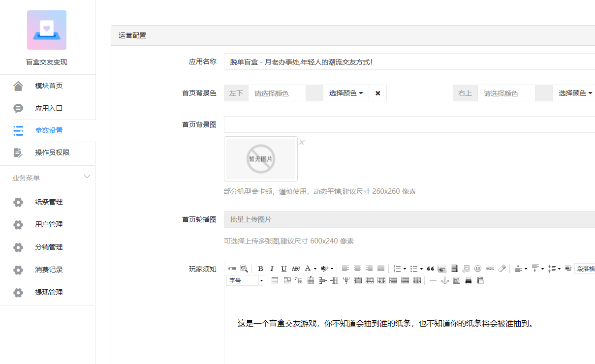Align text left in editor
The image size is (595, 364).
[x=345, y=269]
